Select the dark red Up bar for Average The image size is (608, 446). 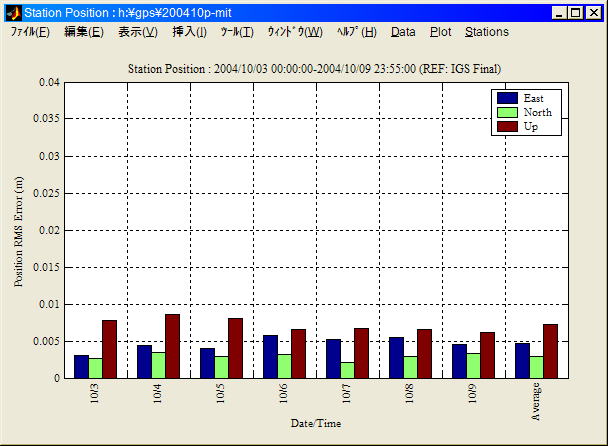tap(550, 351)
